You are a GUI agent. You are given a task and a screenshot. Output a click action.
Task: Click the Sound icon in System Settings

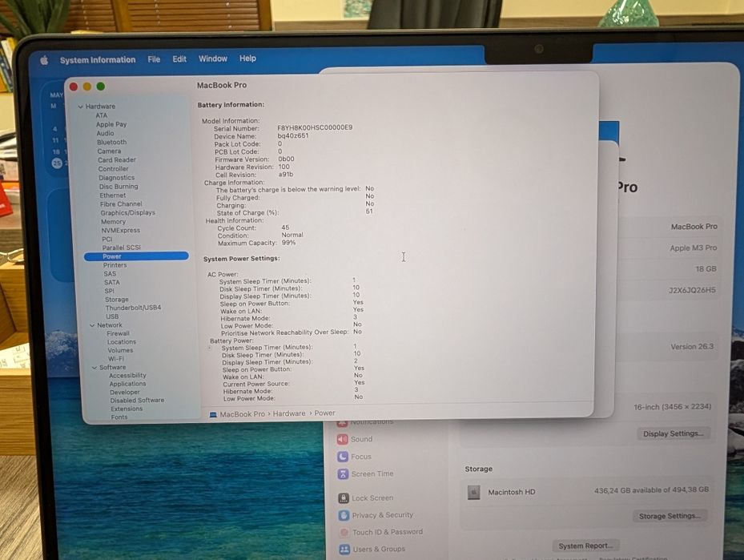coord(342,439)
